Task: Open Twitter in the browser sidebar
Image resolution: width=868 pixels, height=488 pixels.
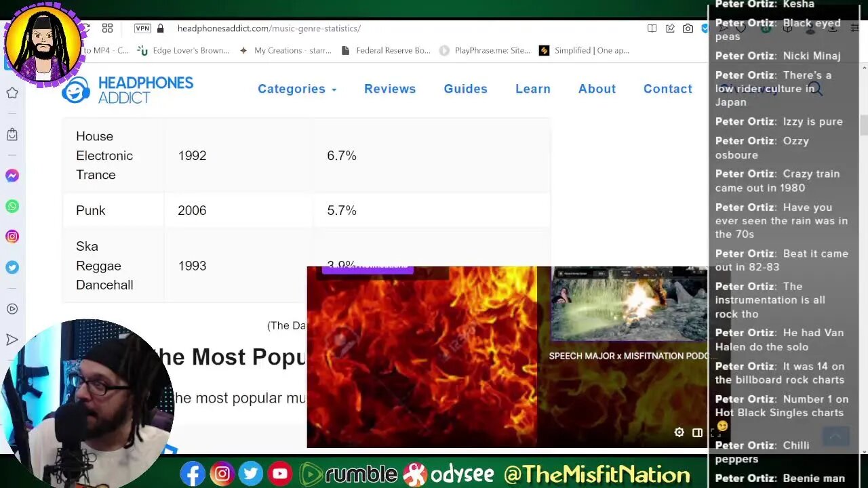Action: 12,267
